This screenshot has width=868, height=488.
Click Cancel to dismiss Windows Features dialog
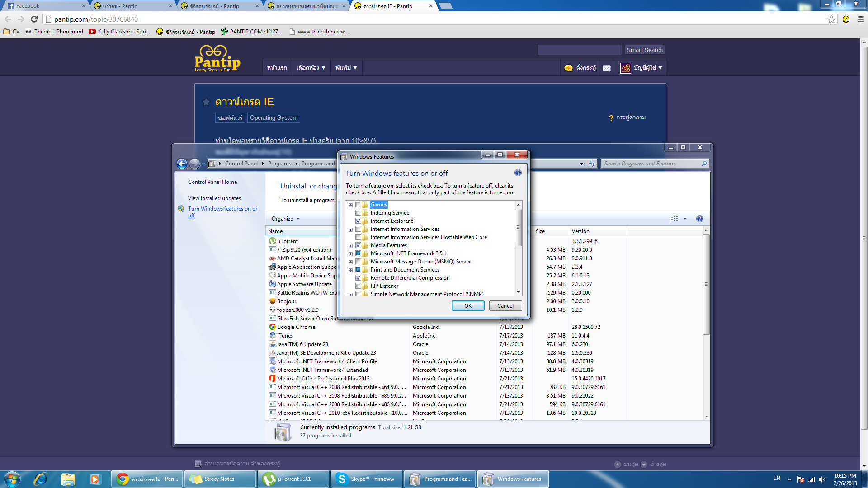(x=505, y=305)
